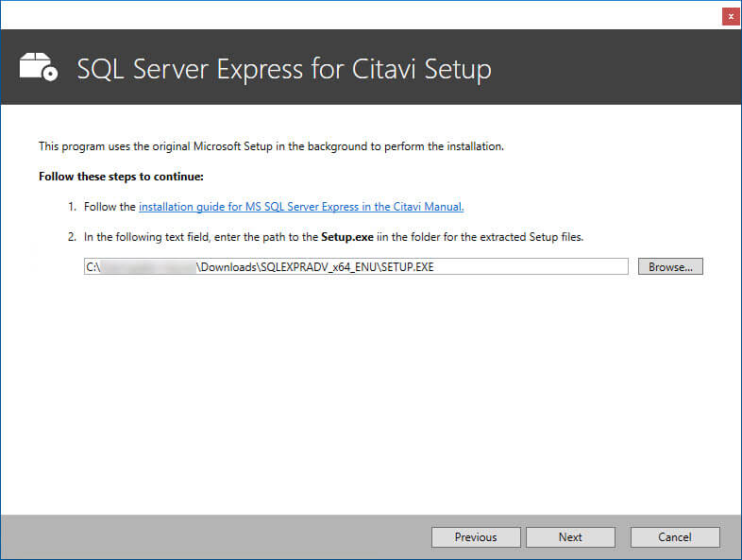Click the sentence about original Microsoft Setup
The height and width of the screenshot is (560, 742).
(x=271, y=146)
